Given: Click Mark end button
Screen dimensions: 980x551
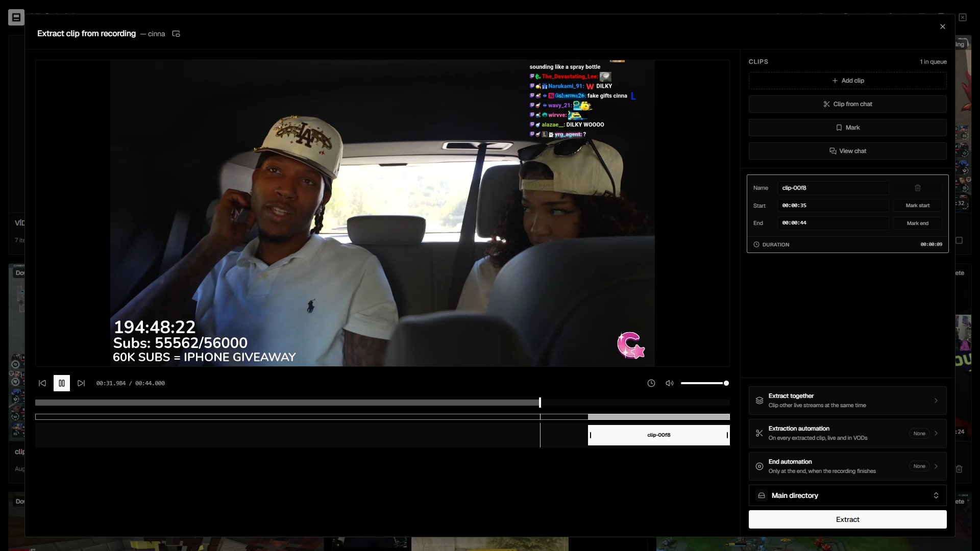Looking at the screenshot, I should [x=918, y=223].
